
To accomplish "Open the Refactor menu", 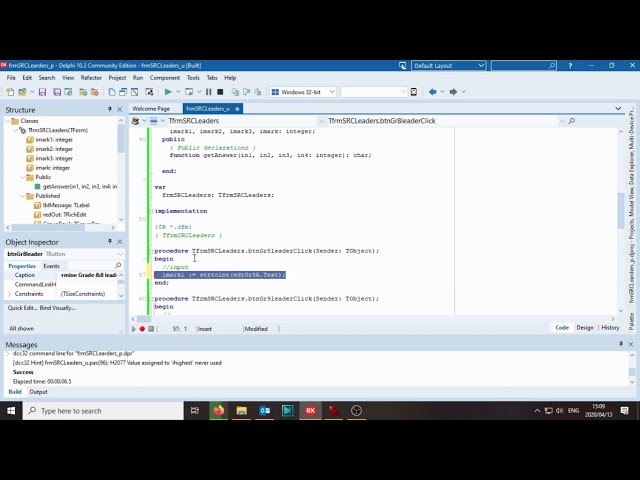I will click(91, 78).
